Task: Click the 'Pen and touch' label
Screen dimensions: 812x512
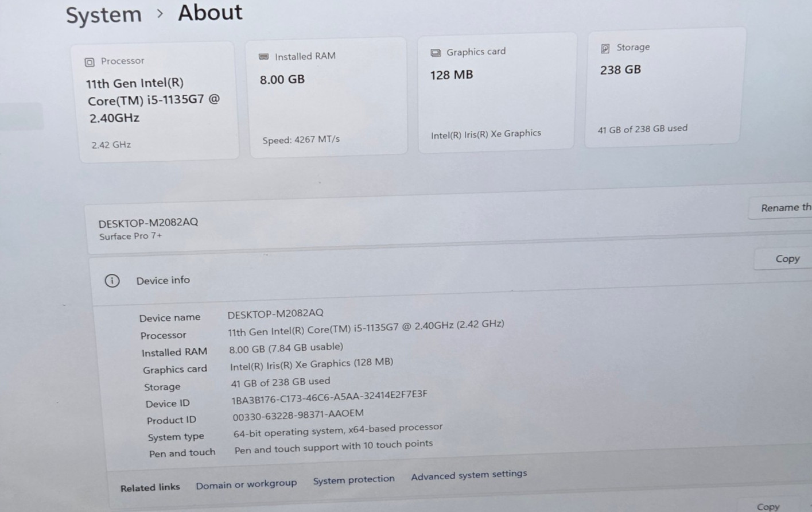Action: pos(182,453)
